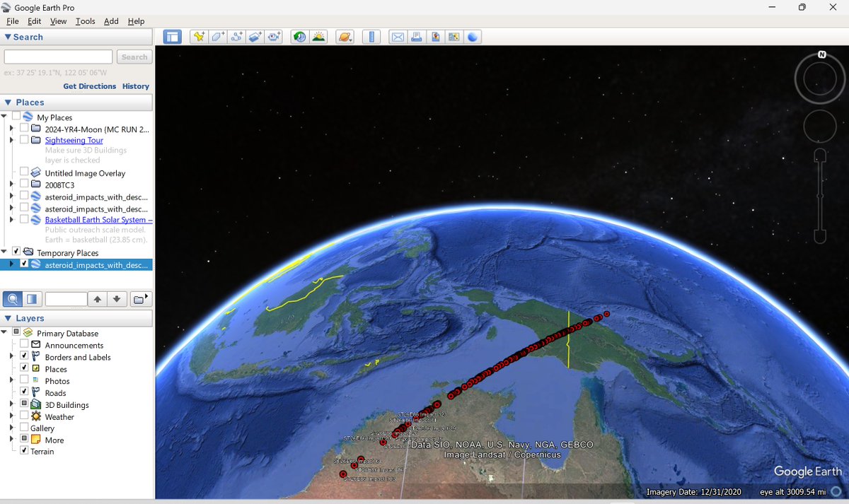
Task: Add an image overlay from the toolbar
Action: click(255, 37)
